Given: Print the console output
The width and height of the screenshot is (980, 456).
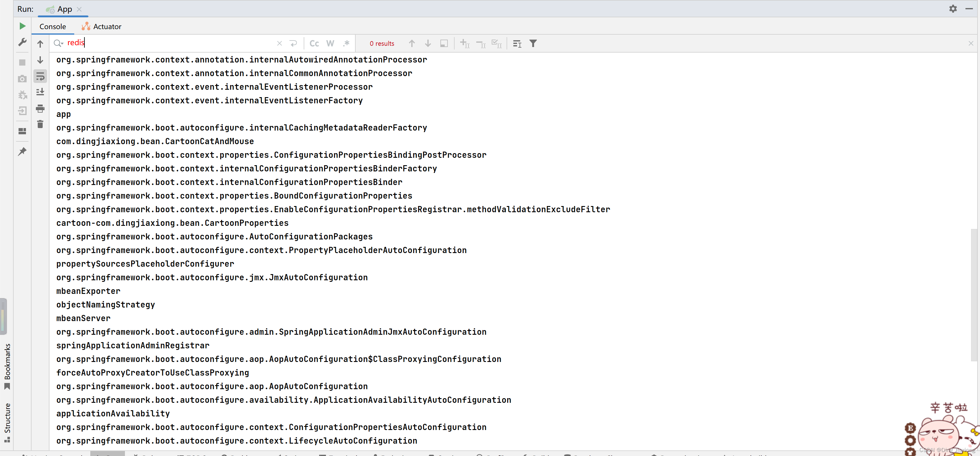Looking at the screenshot, I should coord(40,109).
